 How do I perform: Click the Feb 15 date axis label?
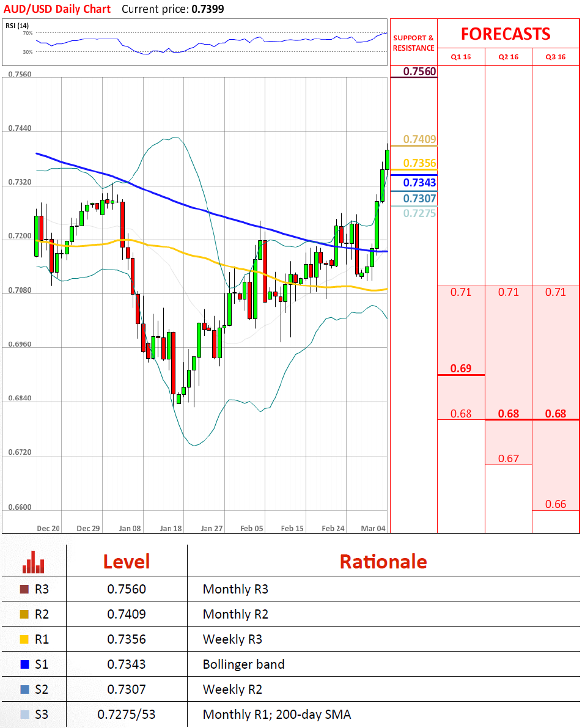(x=292, y=528)
